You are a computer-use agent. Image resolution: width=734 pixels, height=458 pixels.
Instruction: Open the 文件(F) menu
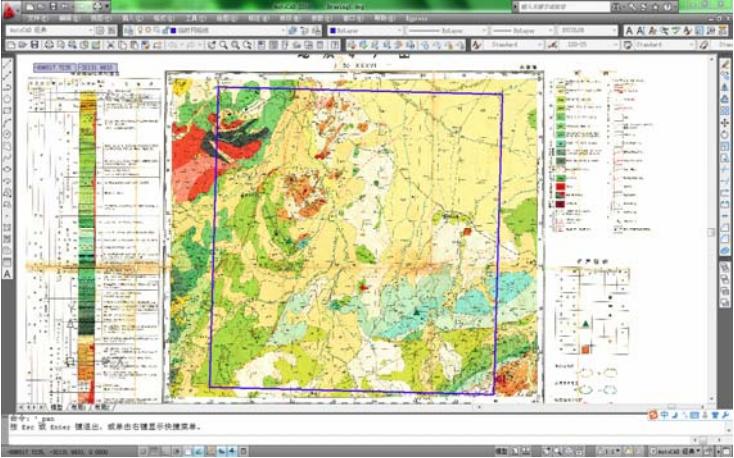[x=36, y=18]
